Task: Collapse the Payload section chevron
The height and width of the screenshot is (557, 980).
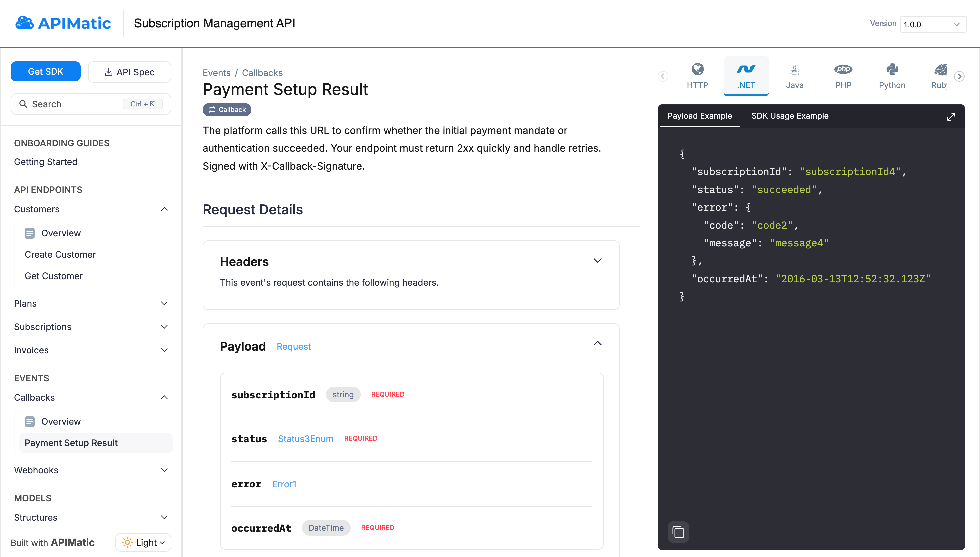Action: [597, 343]
